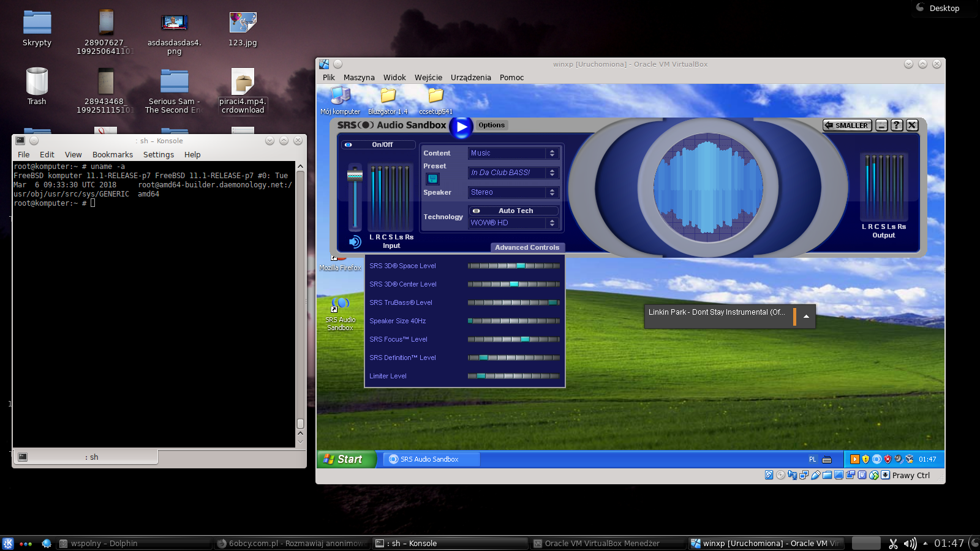Click SRS Audio Sandbox taskbar button
This screenshot has height=551, width=980.
[431, 459]
